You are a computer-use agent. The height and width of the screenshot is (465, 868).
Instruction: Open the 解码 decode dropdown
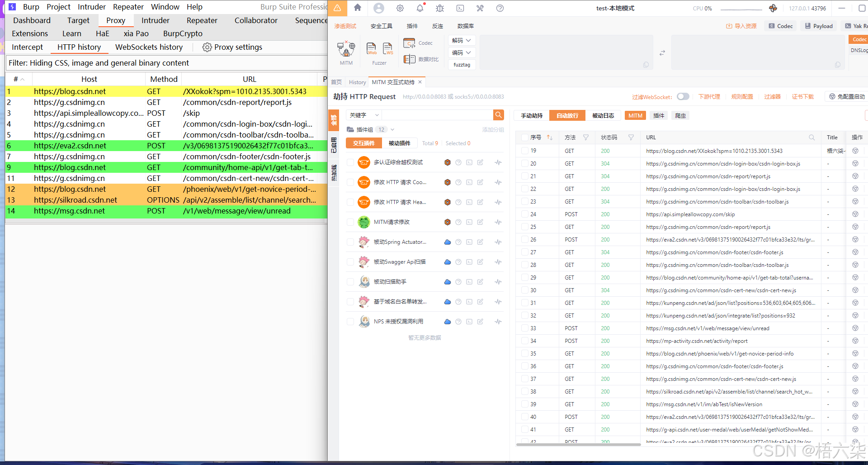[x=462, y=40]
